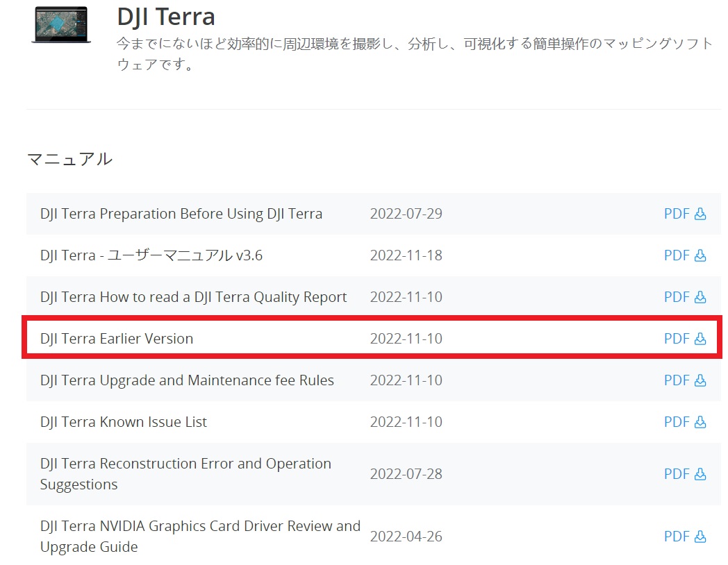
Task: Click date 2022-04-26 in NVIDIA Graphics row
Action: pyautogui.click(x=406, y=537)
